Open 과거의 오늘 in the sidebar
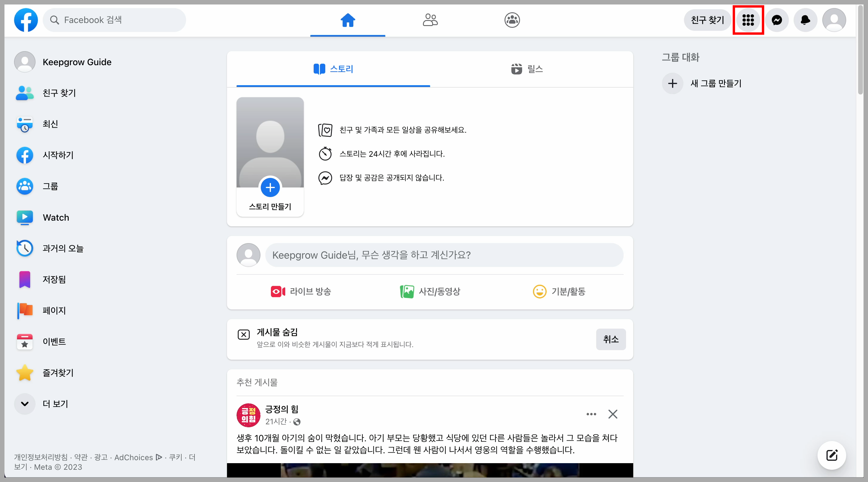This screenshot has height=482, width=868. tap(63, 248)
